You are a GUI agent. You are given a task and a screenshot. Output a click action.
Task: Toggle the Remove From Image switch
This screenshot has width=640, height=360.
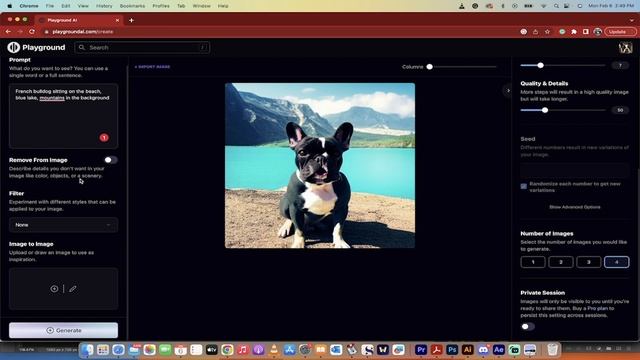pos(111,160)
